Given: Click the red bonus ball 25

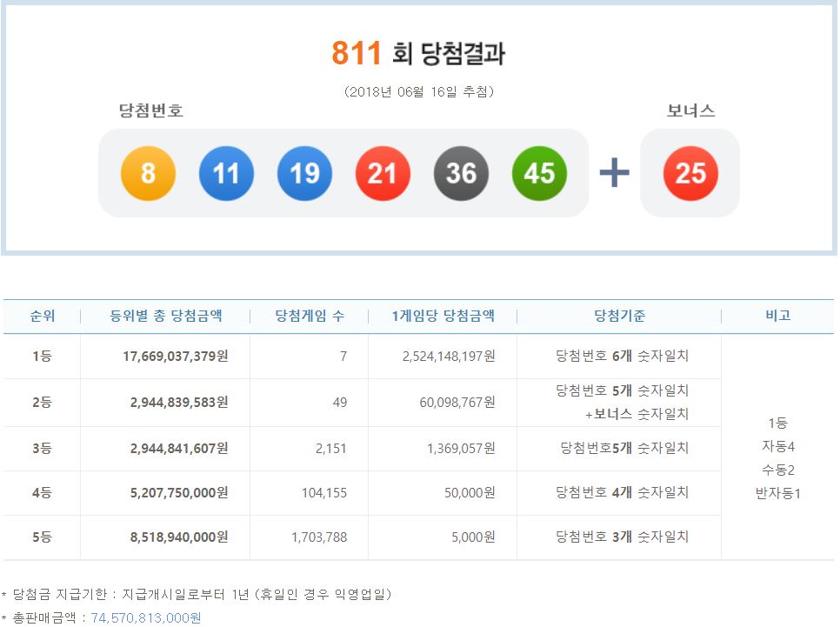Looking at the screenshot, I should 690,173.
